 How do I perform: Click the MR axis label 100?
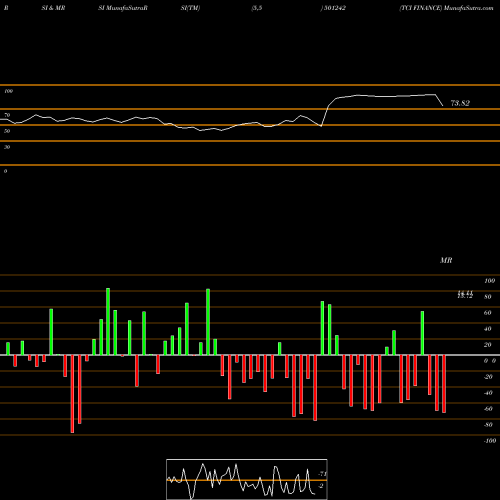tap(489, 281)
